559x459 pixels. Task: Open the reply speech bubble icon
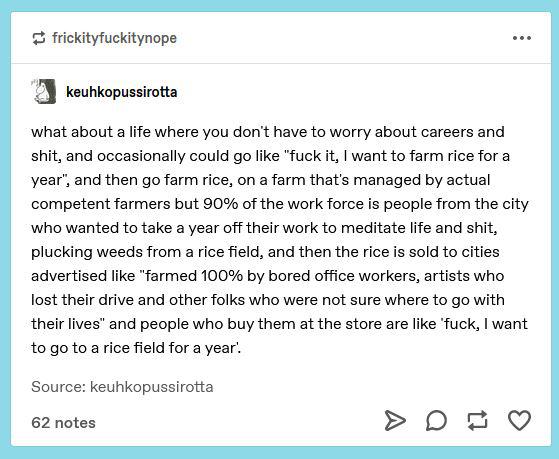[x=436, y=420]
